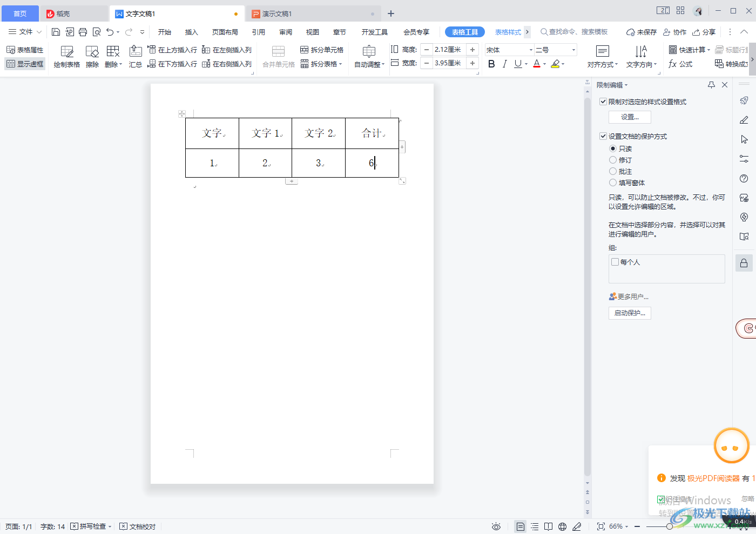Open the File (文件) menu

pos(25,32)
